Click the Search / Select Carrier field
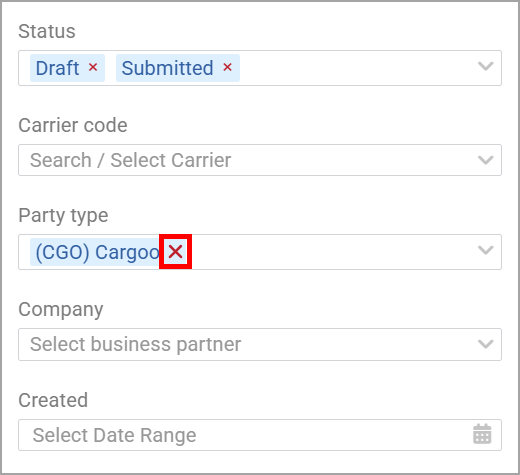 pyautogui.click(x=260, y=160)
